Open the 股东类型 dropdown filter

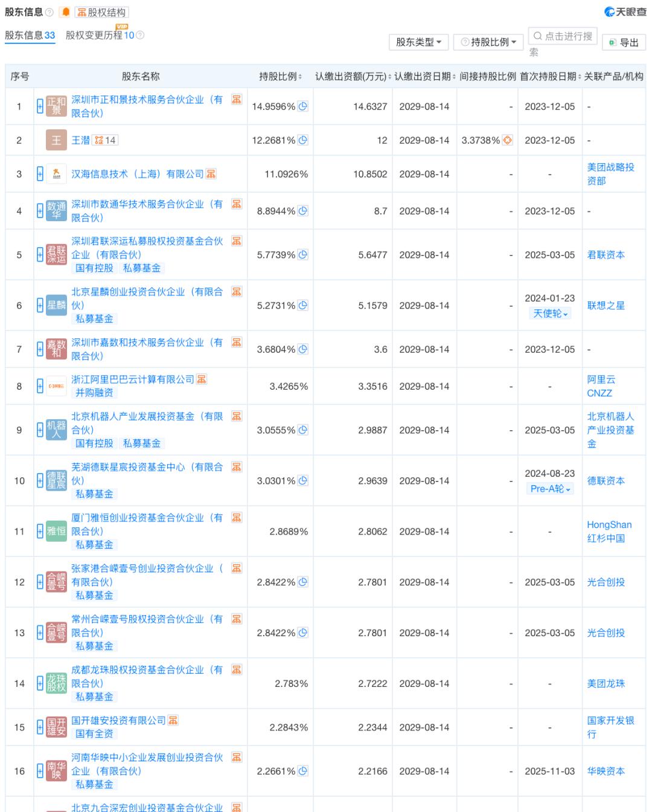[x=418, y=42]
